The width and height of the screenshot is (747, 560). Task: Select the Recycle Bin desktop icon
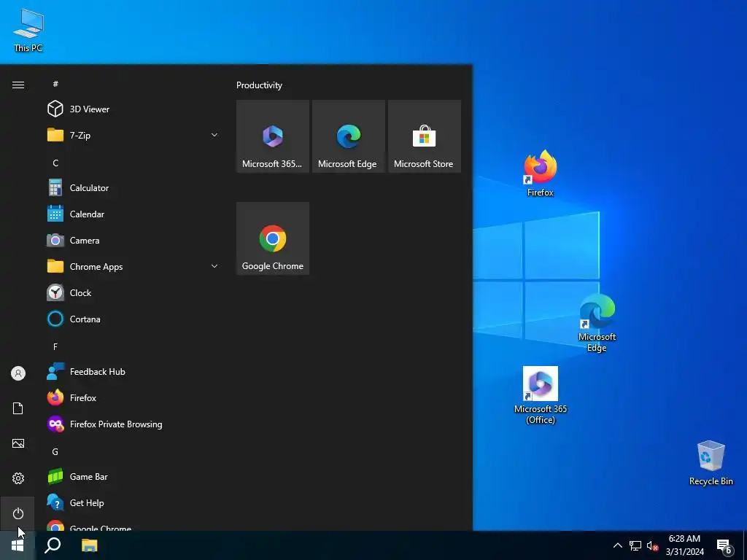click(711, 463)
